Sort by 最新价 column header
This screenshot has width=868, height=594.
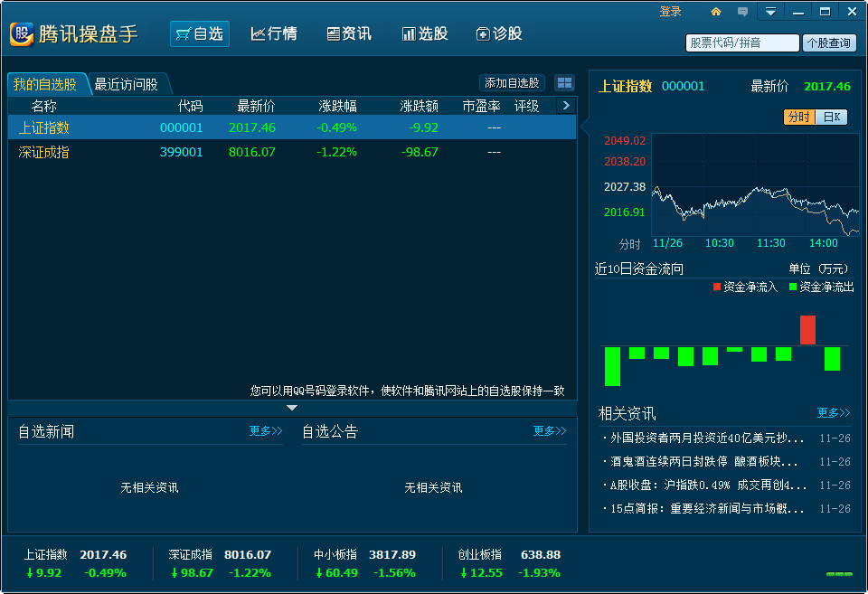coord(256,106)
